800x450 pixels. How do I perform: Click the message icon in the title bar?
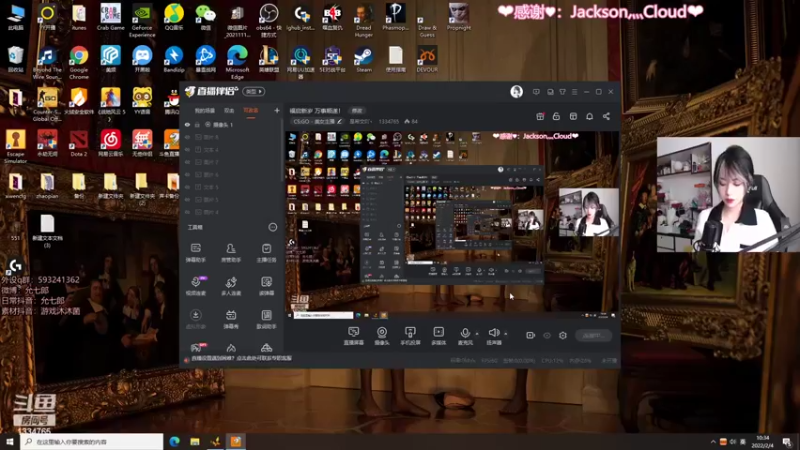pos(536,92)
